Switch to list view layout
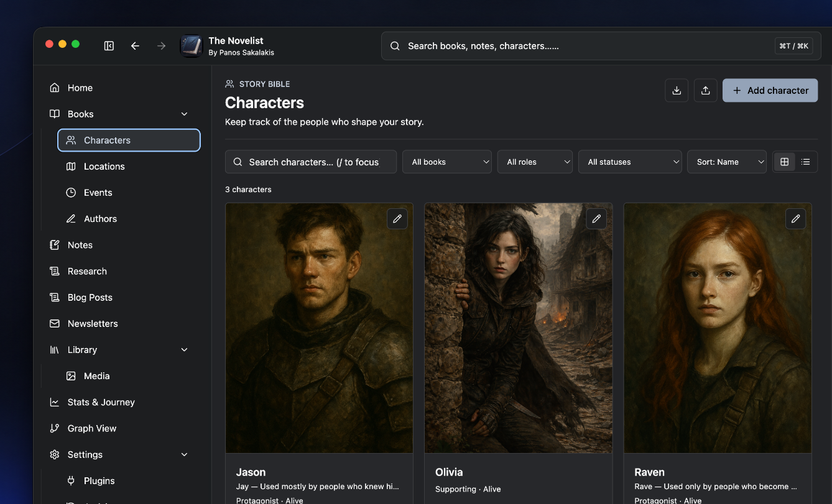Image resolution: width=832 pixels, height=504 pixels. pyautogui.click(x=805, y=162)
